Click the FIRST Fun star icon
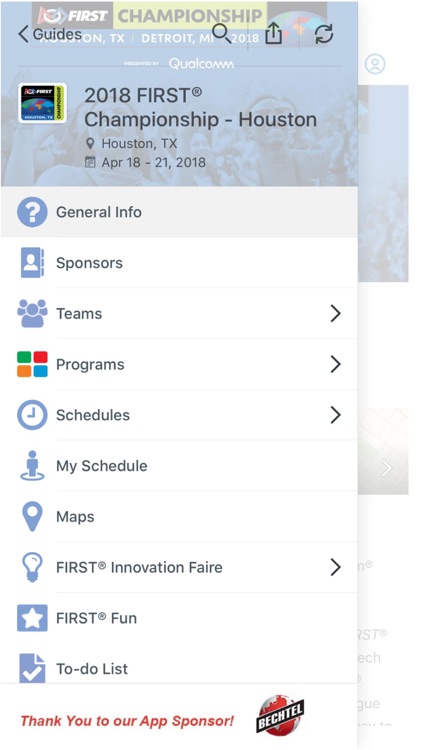Screen dimensions: 422x750 tap(32, 618)
